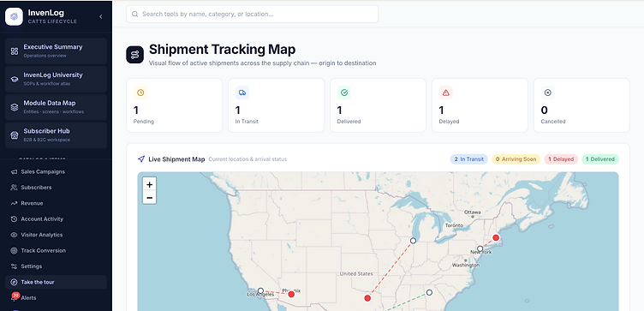This screenshot has width=644, height=311.
Task: Click the Account Activity history icon
Action: (x=14, y=219)
